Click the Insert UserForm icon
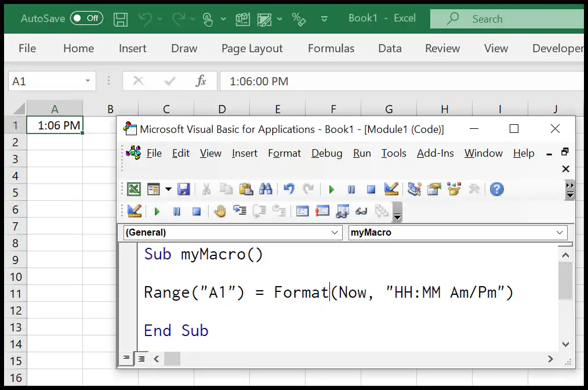This screenshot has height=390, width=588. [x=153, y=189]
